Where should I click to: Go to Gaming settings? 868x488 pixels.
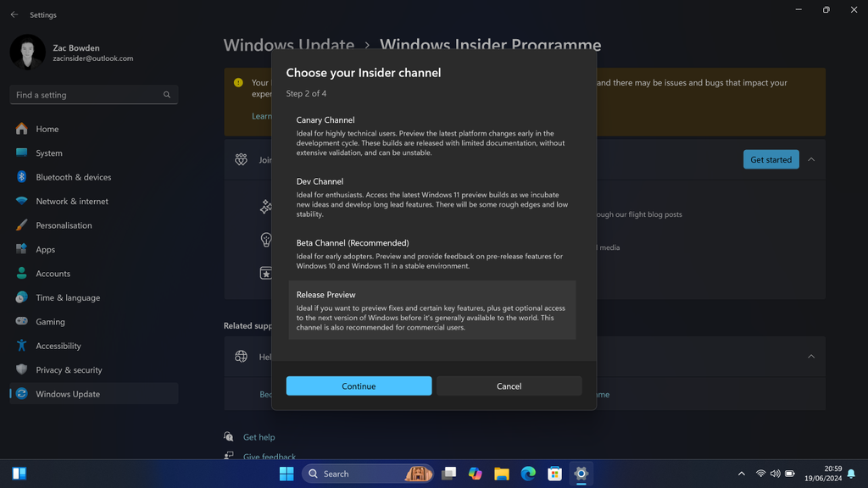[x=93, y=321]
